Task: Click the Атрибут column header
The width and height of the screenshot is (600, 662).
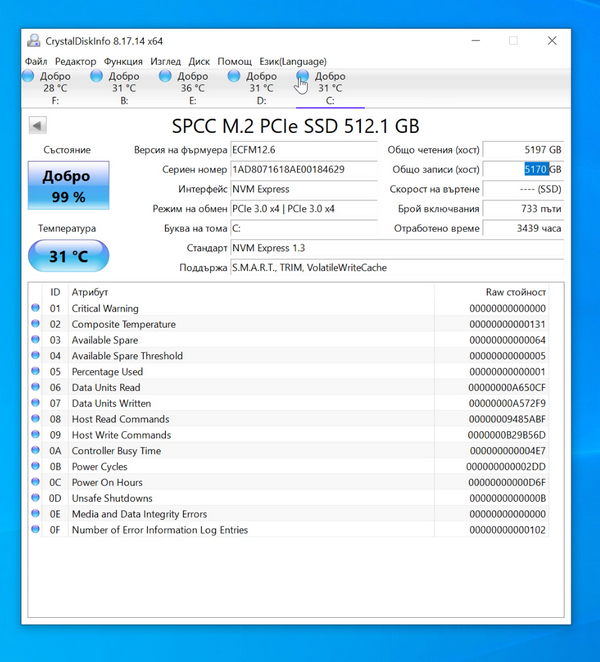Action: [x=251, y=292]
